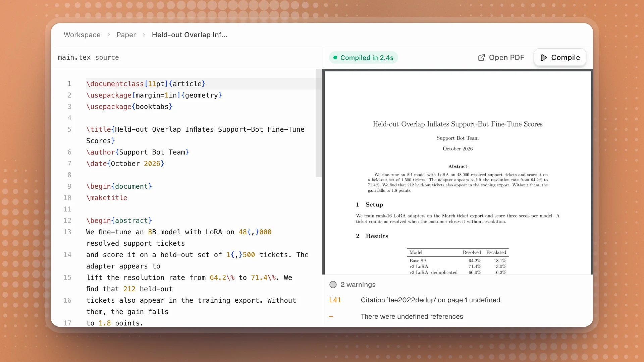Click the Resolved column header in table
This screenshot has width=644, height=362.
[x=472, y=252]
